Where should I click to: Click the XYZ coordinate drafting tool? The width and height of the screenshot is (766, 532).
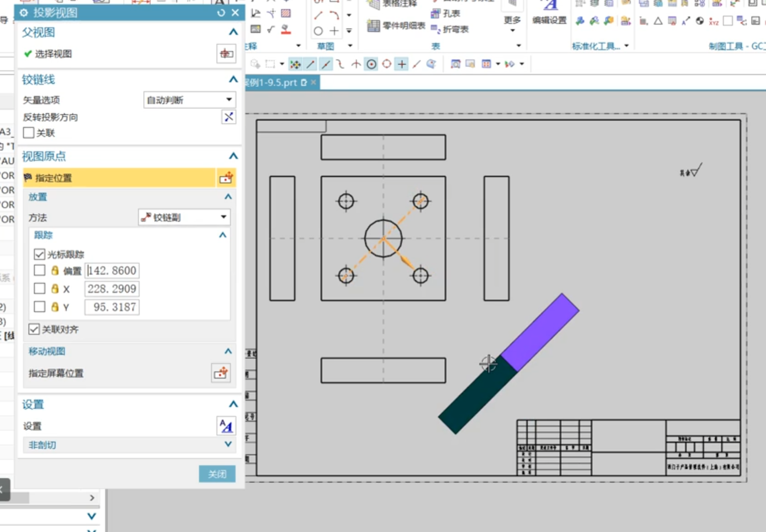(x=714, y=21)
